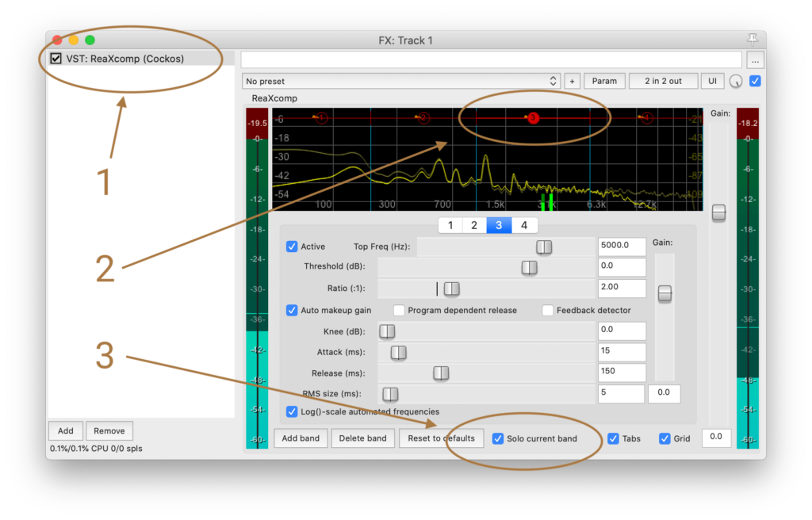The width and height of the screenshot is (812, 520).
Task: Click the Ratio value field 2.00
Action: click(622, 289)
